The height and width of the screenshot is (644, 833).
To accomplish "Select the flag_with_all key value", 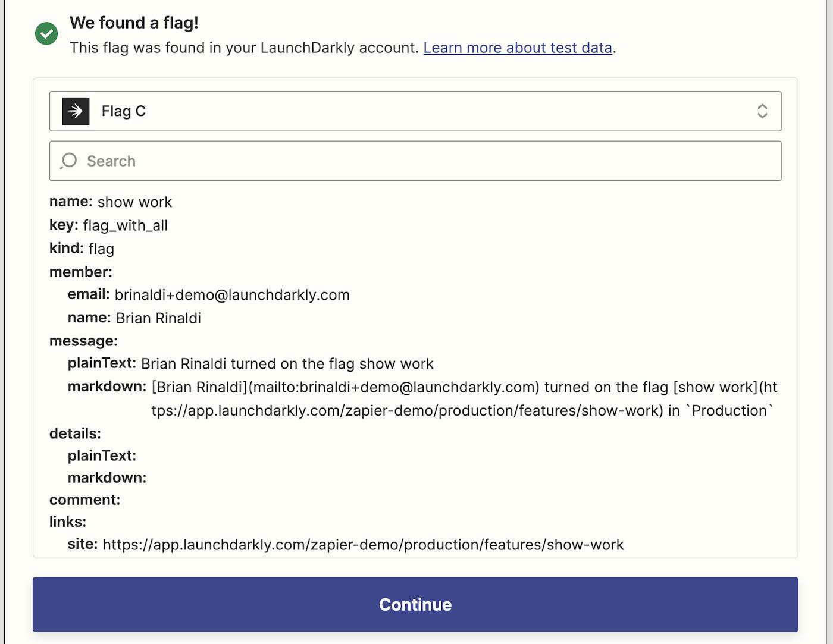I will tap(126, 225).
